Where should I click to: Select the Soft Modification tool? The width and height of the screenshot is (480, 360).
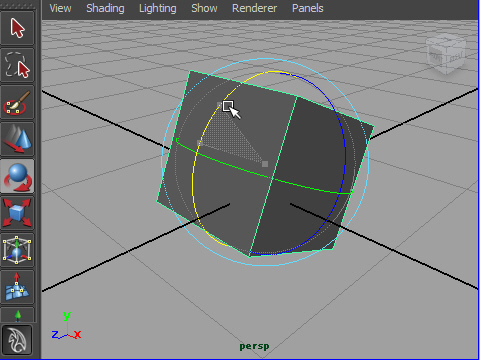point(17,287)
